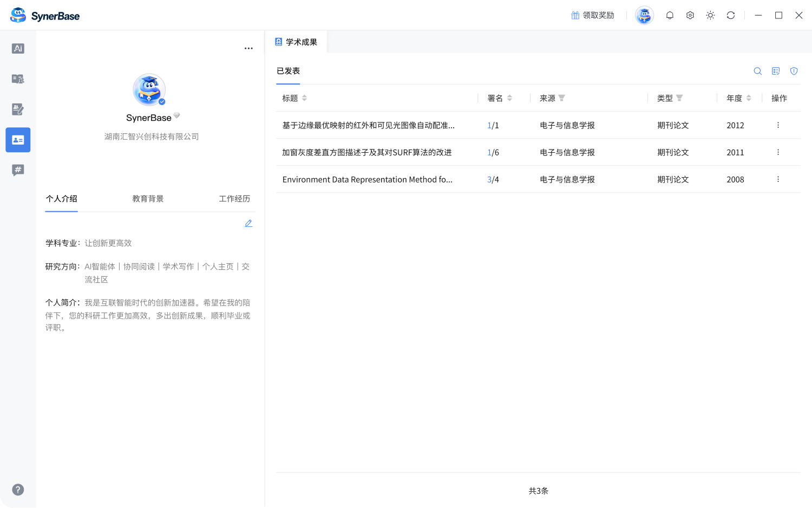The image size is (812, 508).
Task: Open the user avatar in the top bar
Action: (644, 15)
